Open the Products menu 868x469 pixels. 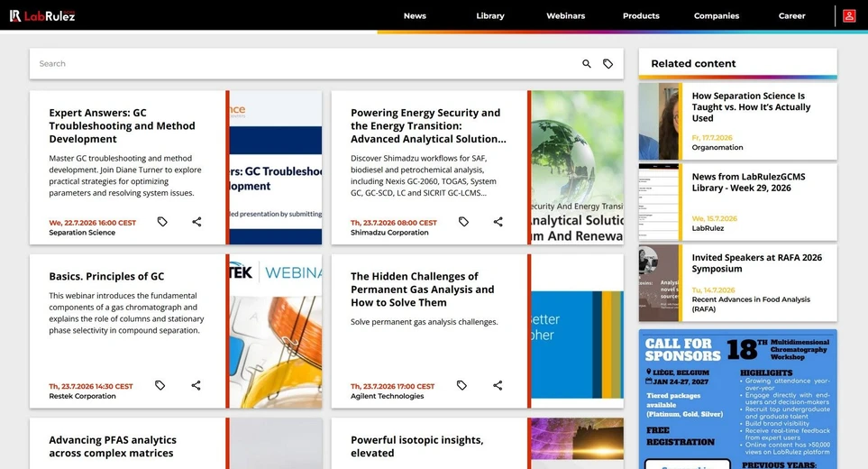pyautogui.click(x=641, y=15)
